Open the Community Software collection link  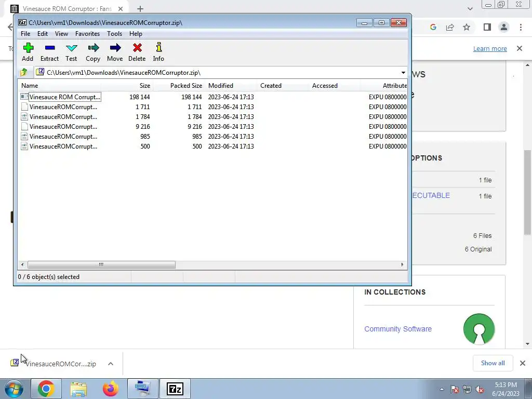[x=398, y=329]
